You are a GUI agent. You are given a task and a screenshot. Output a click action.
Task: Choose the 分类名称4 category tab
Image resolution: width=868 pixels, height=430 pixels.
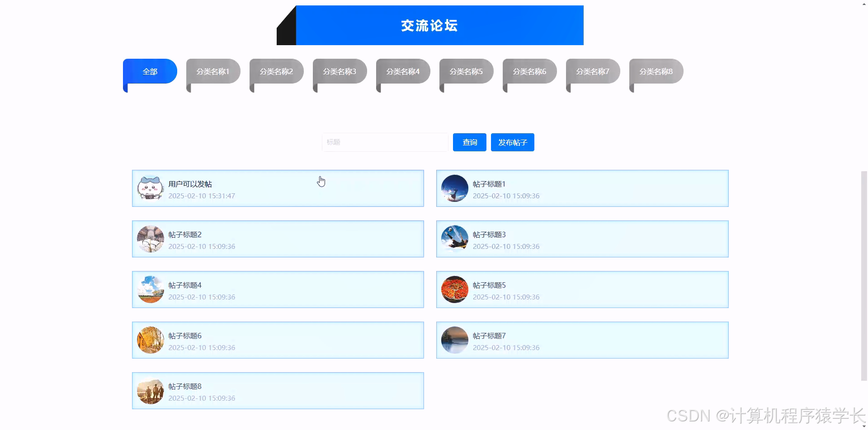403,71
